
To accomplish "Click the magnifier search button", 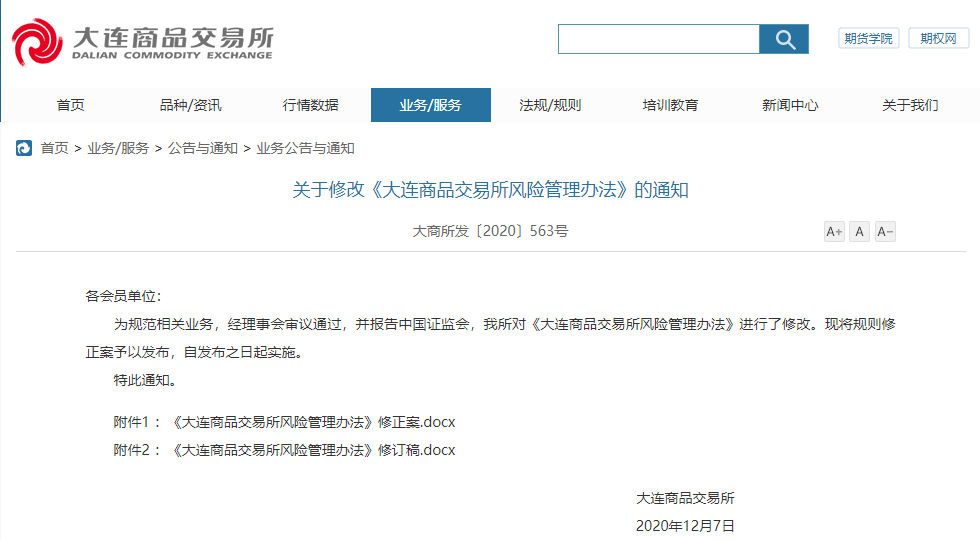I will tap(784, 39).
